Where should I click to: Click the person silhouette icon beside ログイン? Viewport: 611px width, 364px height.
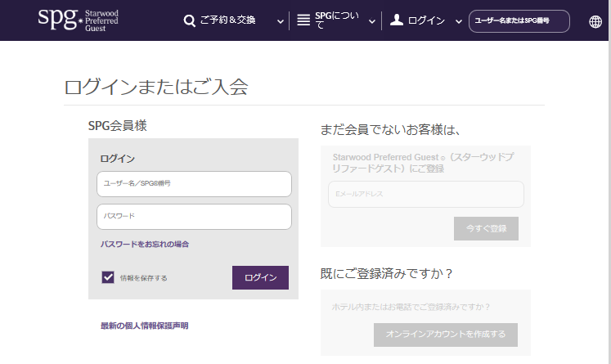pos(397,20)
